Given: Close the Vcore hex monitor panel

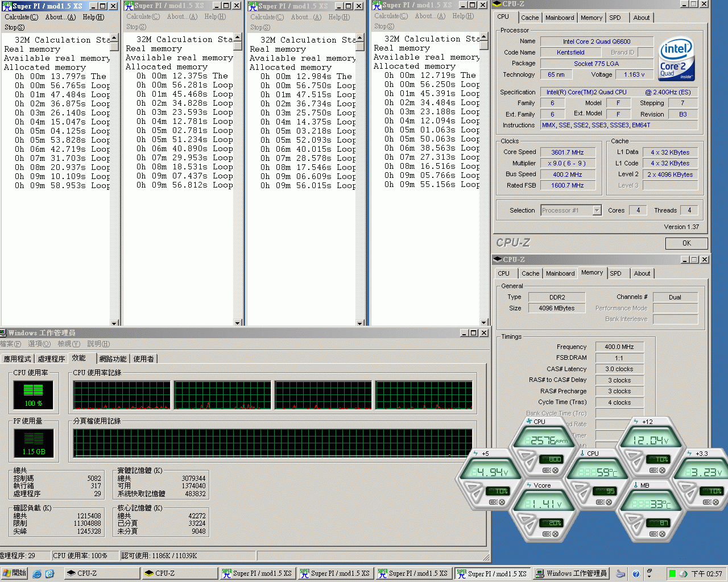Looking at the screenshot, I should pyautogui.click(x=555, y=534).
